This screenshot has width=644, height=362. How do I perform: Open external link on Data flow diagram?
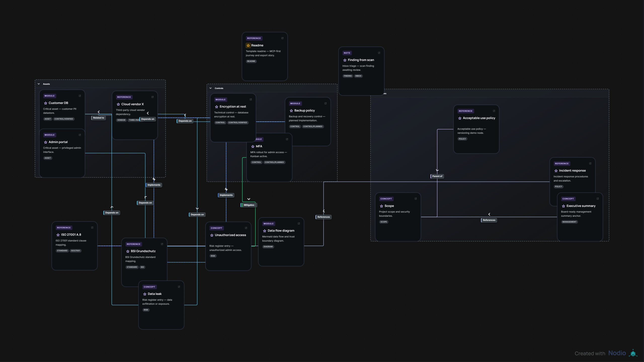[299, 223]
